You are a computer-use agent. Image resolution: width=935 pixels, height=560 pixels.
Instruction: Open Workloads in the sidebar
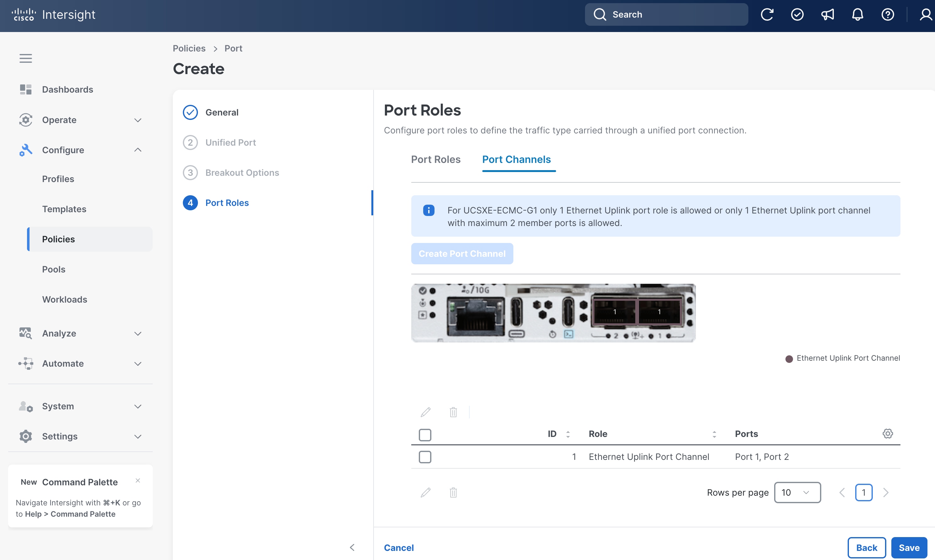tap(65, 299)
